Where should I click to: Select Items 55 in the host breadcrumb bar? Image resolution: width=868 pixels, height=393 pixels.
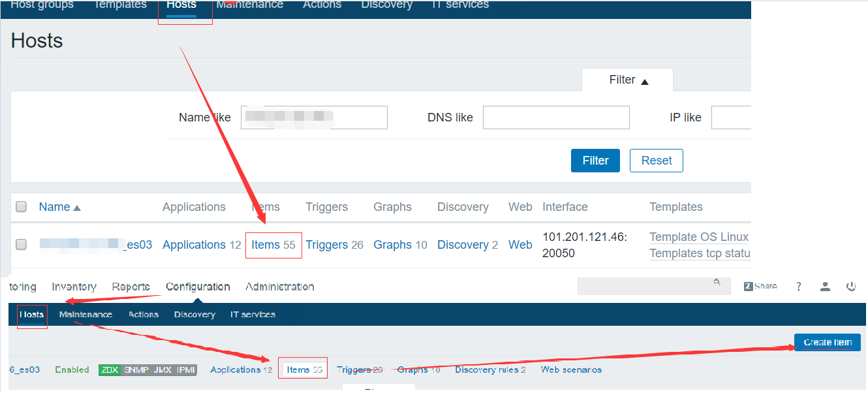(305, 369)
